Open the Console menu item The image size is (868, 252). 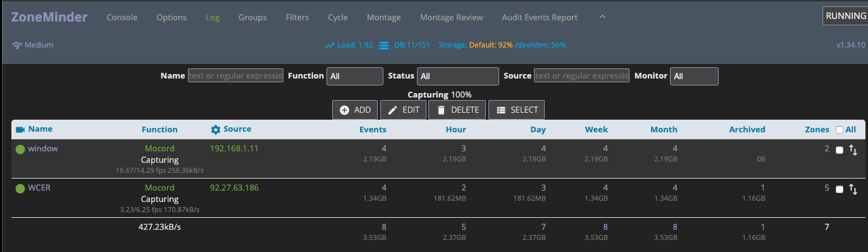[x=122, y=17]
